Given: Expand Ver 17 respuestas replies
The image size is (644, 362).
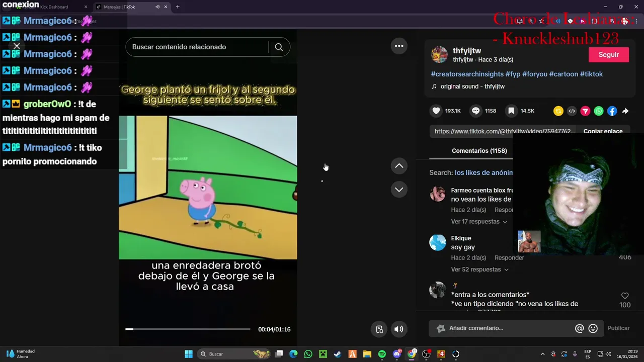Looking at the screenshot, I should (x=479, y=222).
